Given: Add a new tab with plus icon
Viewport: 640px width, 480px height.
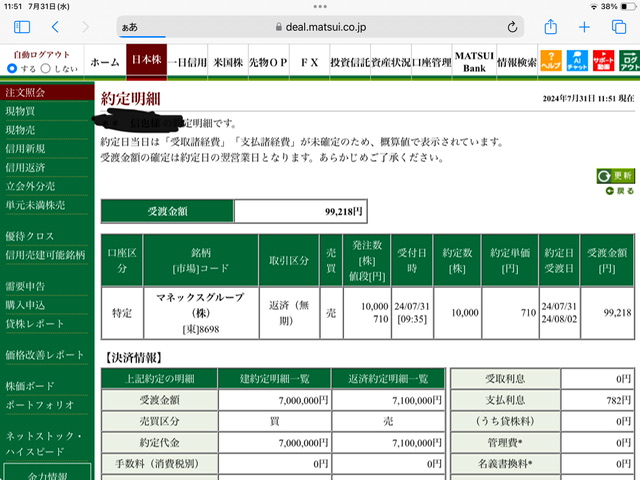Looking at the screenshot, I should point(584,27).
